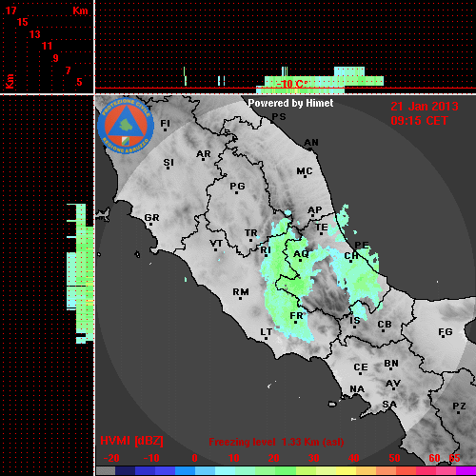Click the FG city label

[x=446, y=332]
